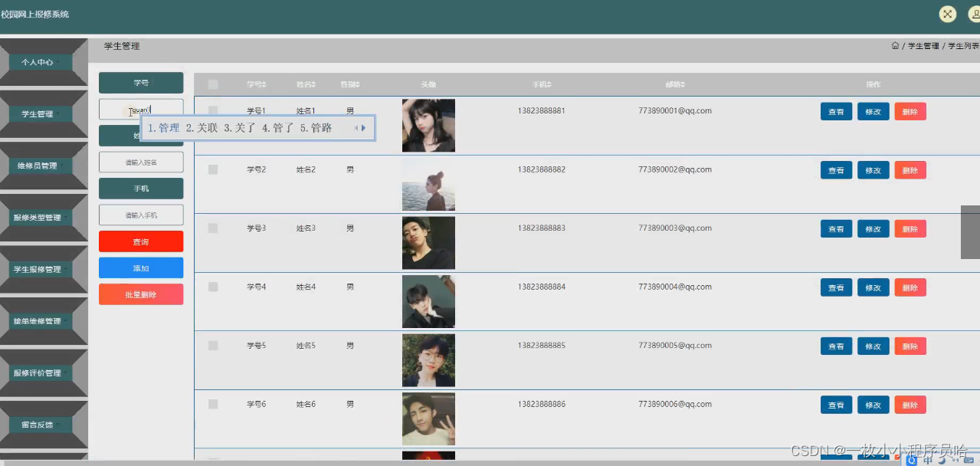Image resolution: width=980 pixels, height=466 pixels.
Task: Sort the table by 手机 column
Action: (x=542, y=84)
